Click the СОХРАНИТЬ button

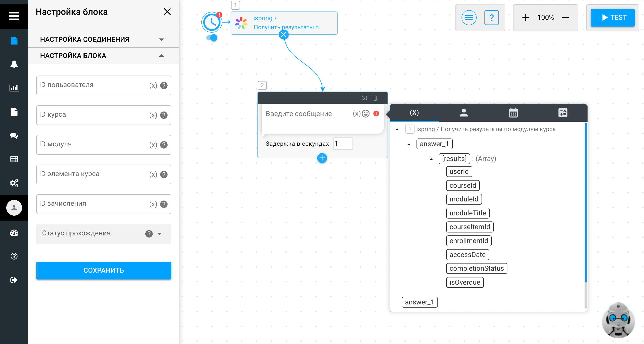104,270
